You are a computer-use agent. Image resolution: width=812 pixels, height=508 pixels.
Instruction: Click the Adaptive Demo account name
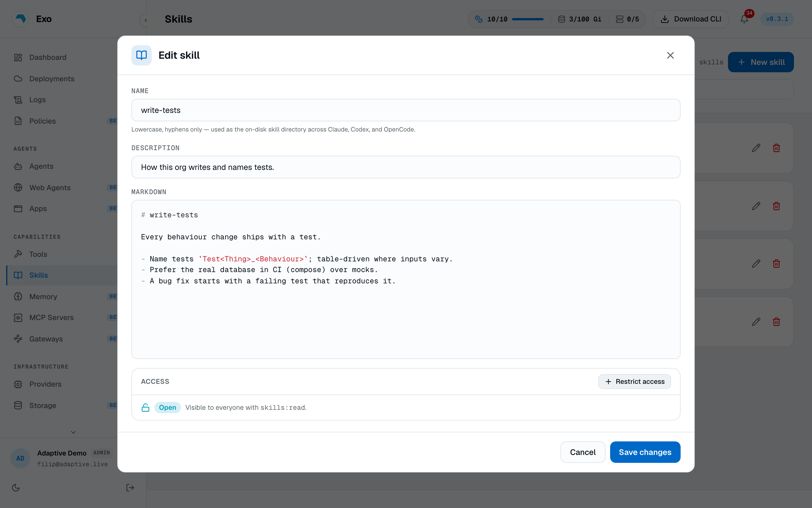pyautogui.click(x=62, y=453)
